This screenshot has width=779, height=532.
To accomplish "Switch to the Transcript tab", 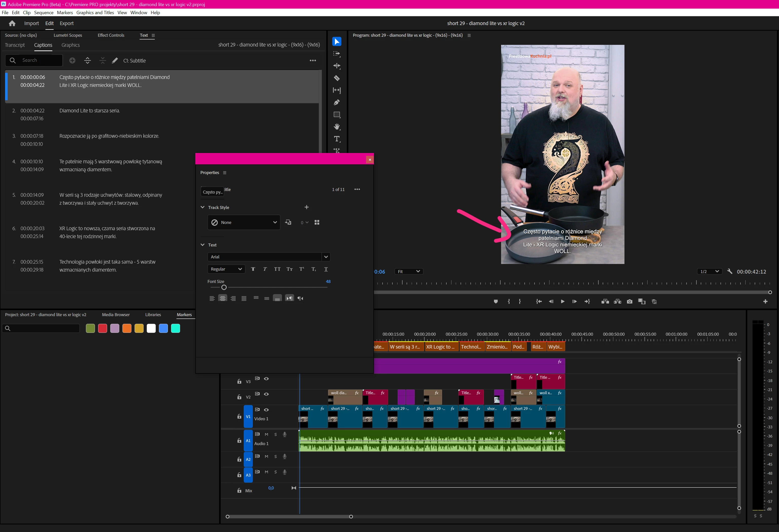I will (15, 45).
